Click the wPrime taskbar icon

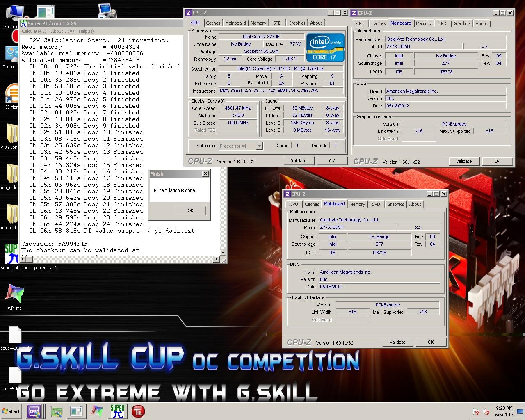click(x=97, y=411)
